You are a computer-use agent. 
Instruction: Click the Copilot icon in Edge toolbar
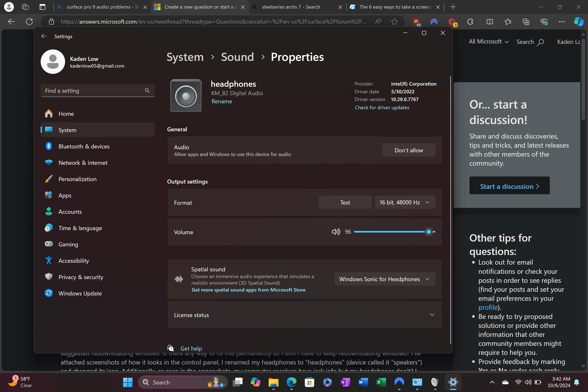click(578, 22)
